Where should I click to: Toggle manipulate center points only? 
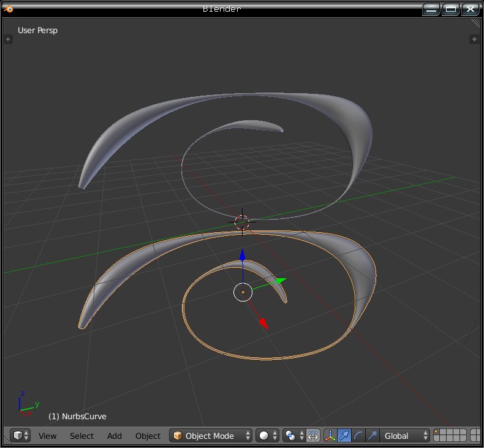coord(313,436)
